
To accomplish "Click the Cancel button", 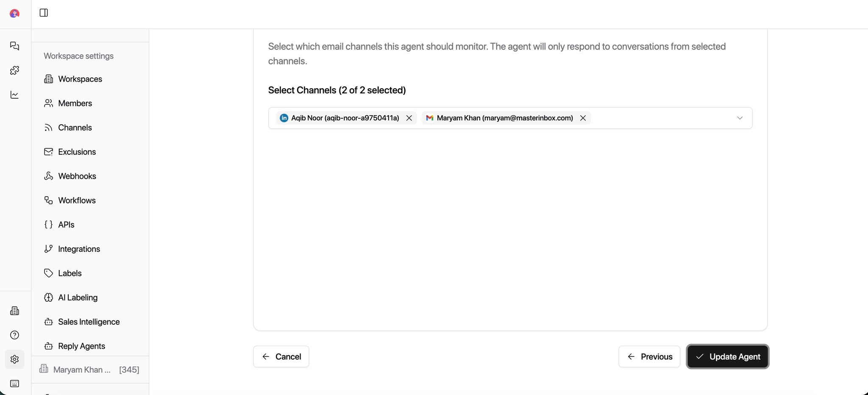I will [x=281, y=356].
